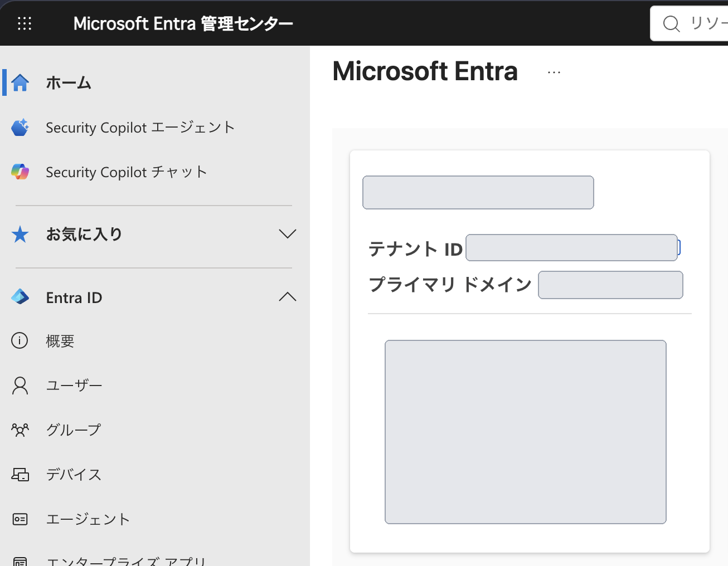The width and height of the screenshot is (728, 566).
Task: Collapse the Entra ID section chevron
Action: click(288, 297)
